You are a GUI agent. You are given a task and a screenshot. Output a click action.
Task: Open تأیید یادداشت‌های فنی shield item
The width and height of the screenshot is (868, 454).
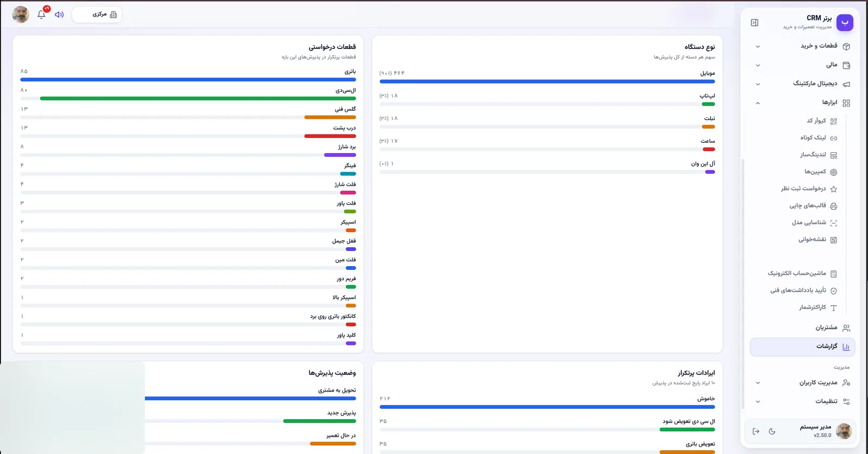pyautogui.click(x=803, y=291)
